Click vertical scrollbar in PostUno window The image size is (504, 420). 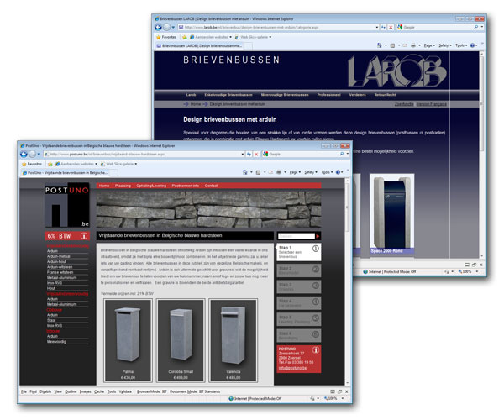(347, 282)
